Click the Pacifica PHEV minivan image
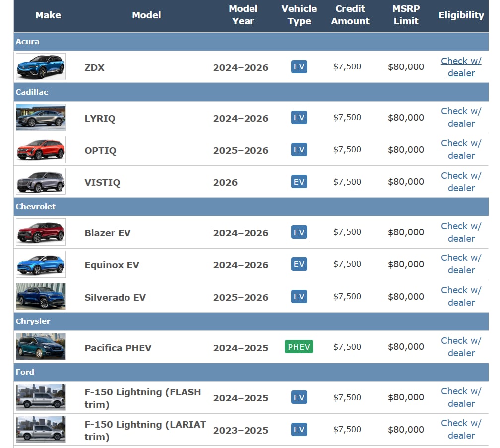 (41, 347)
